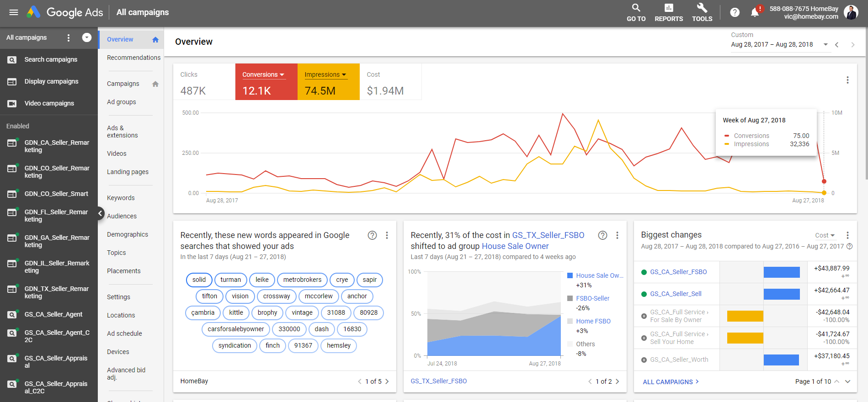Open the Keywords menu item
The width and height of the screenshot is (868, 402).
click(121, 198)
